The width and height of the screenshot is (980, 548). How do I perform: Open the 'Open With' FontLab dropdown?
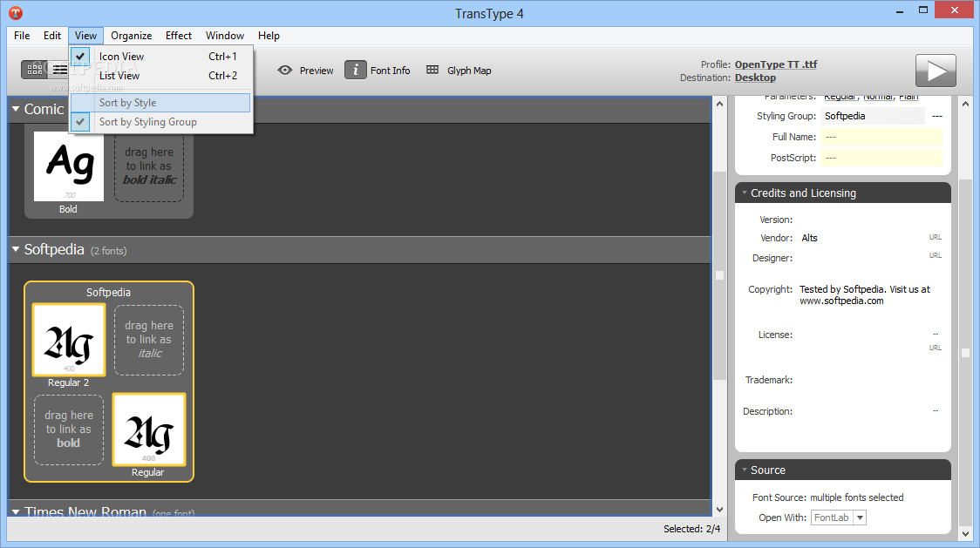[x=860, y=518]
